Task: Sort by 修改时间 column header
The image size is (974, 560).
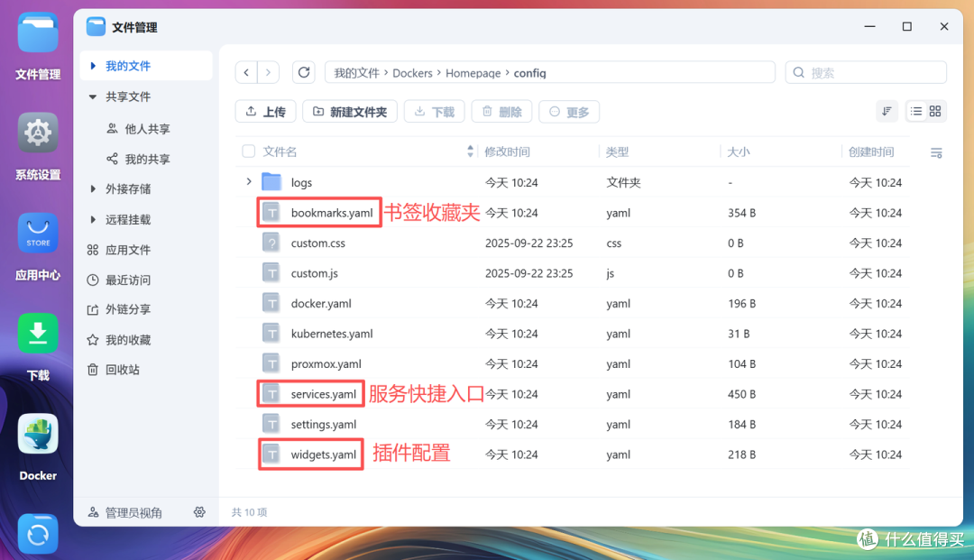Action: pyautogui.click(x=508, y=151)
